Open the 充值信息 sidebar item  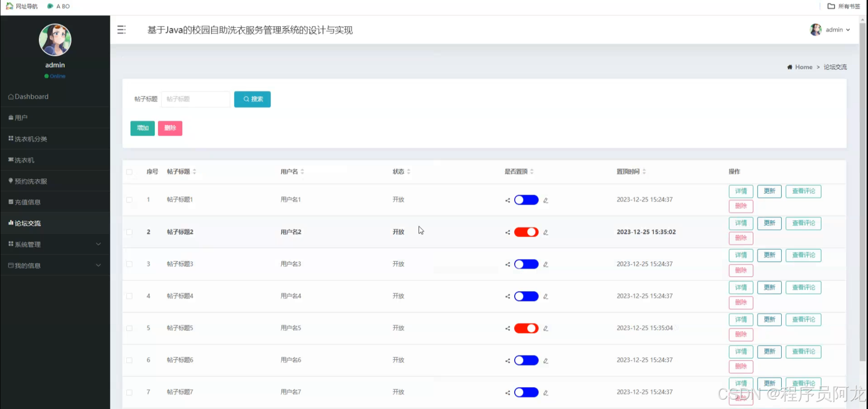click(x=55, y=202)
